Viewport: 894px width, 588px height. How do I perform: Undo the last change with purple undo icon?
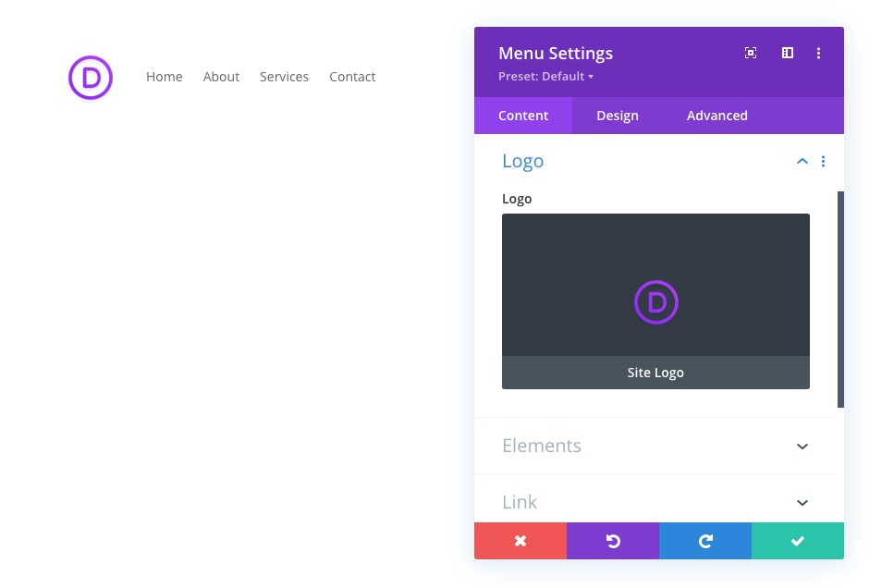point(612,541)
